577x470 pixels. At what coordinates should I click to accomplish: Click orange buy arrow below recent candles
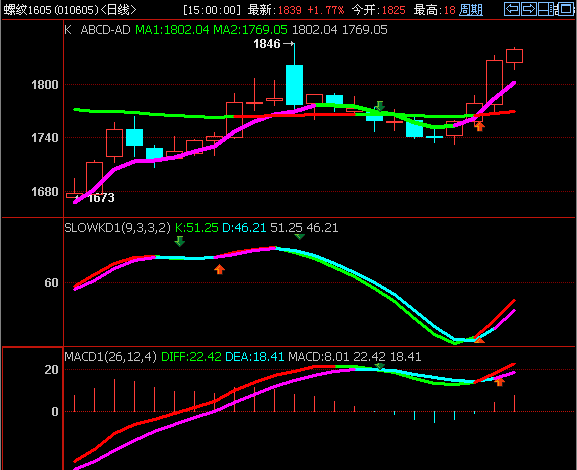[x=479, y=127]
